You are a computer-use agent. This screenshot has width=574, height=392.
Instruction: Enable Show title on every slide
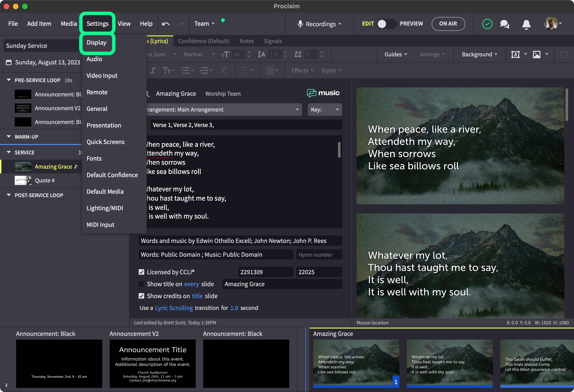point(141,284)
